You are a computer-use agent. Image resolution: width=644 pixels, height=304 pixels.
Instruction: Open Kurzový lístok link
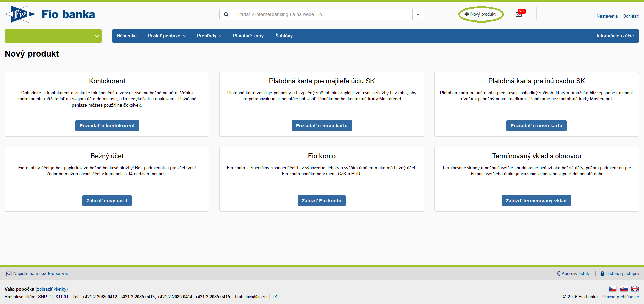click(573, 274)
